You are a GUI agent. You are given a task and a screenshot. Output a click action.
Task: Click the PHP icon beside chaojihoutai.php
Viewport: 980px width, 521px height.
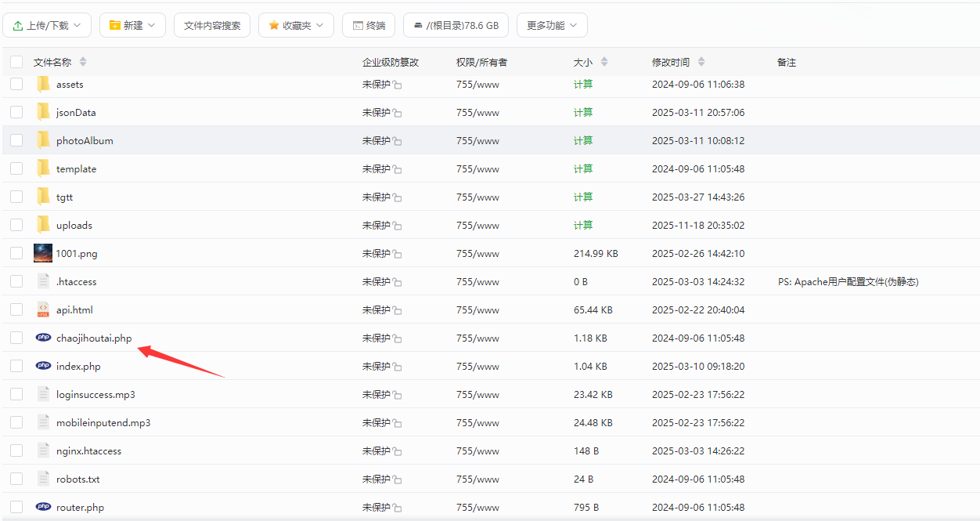coord(44,337)
